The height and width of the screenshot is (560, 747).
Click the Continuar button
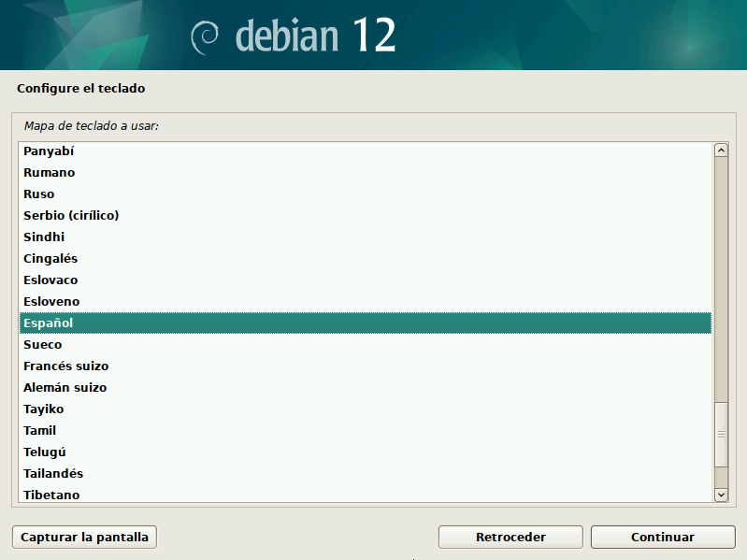[662, 537]
